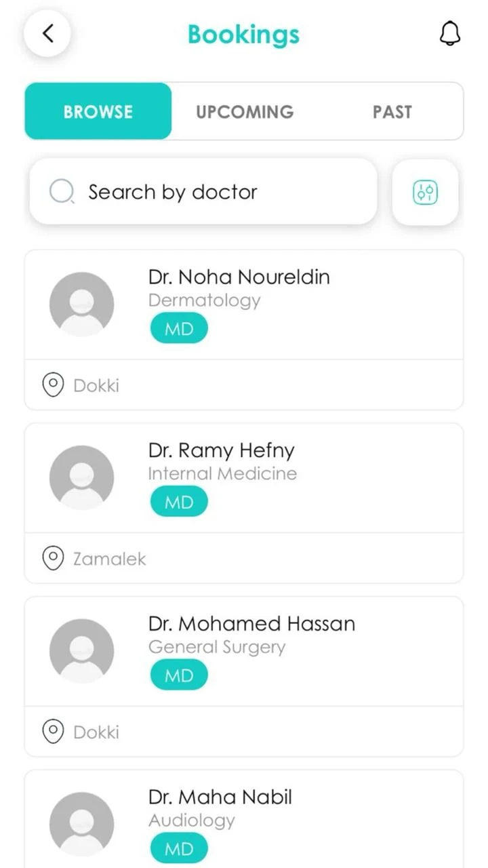
Task: Click the location pin in Dr. Noha's card
Action: [53, 385]
